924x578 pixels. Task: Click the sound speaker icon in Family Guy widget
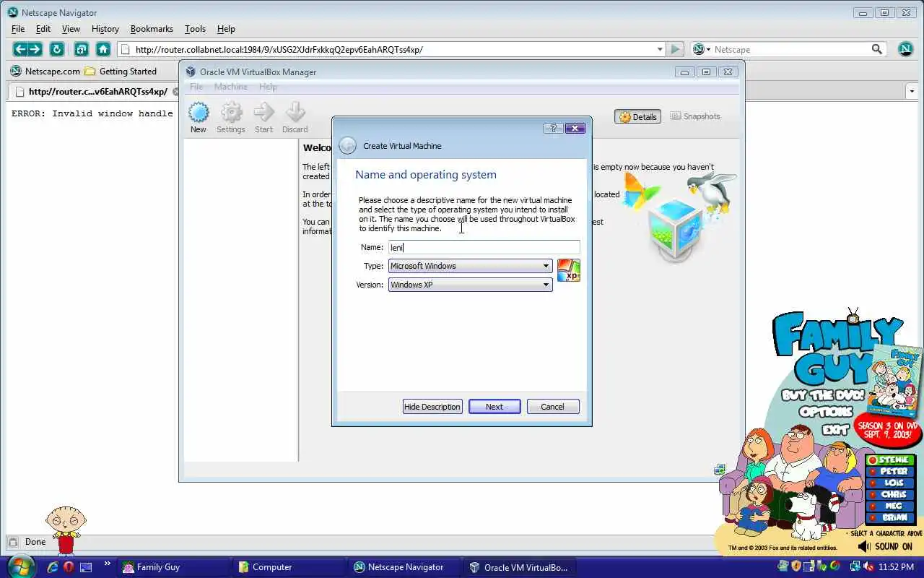pos(864,547)
